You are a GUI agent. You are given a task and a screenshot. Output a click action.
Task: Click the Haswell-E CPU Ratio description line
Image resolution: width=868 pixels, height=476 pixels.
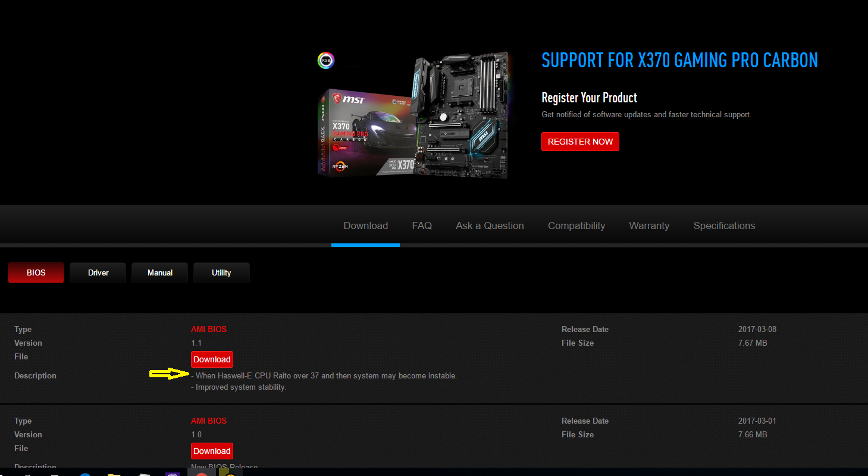coord(324,375)
